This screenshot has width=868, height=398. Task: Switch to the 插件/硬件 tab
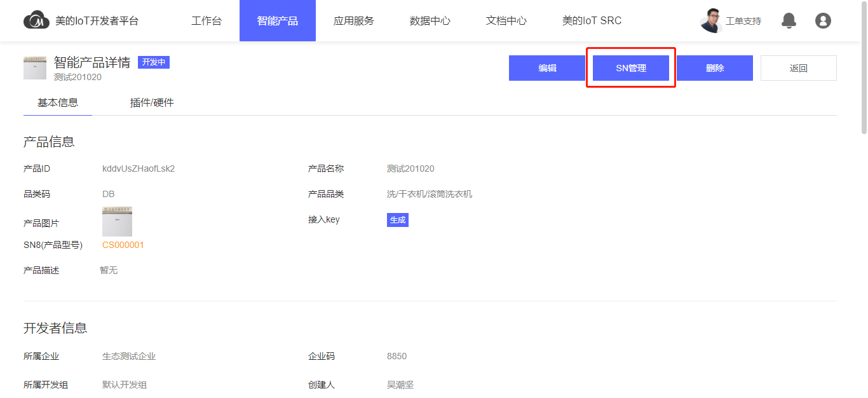[x=152, y=102]
